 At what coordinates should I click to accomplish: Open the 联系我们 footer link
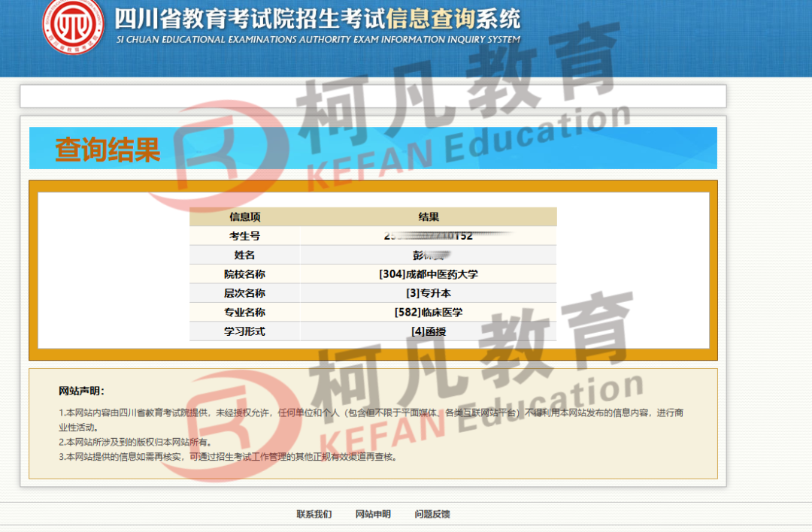[314, 514]
